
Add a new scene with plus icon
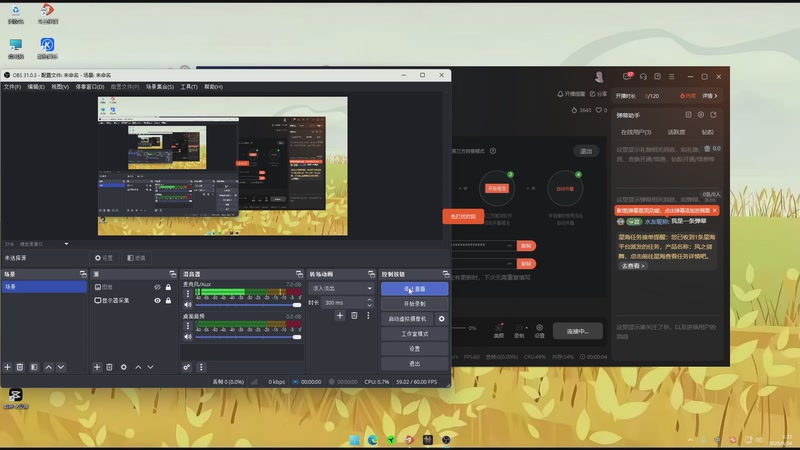(x=8, y=367)
